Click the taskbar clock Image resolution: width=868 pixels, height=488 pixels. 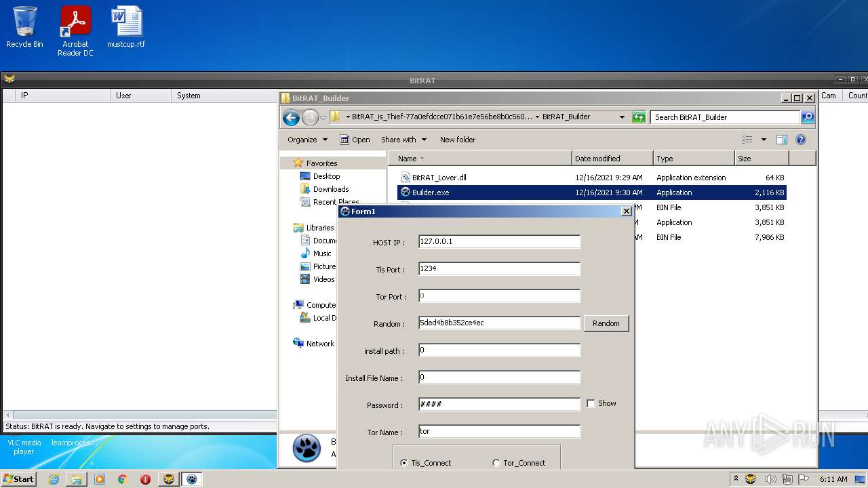click(x=833, y=479)
